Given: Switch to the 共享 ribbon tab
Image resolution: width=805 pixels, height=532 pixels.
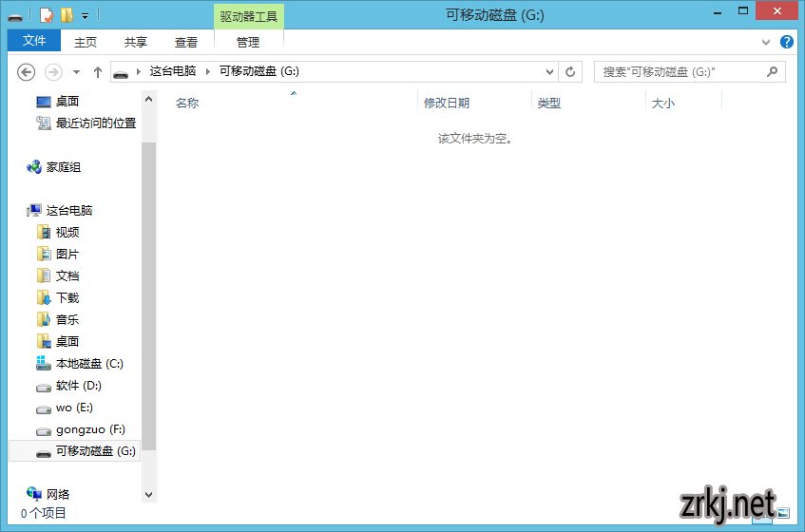Looking at the screenshot, I should point(136,42).
